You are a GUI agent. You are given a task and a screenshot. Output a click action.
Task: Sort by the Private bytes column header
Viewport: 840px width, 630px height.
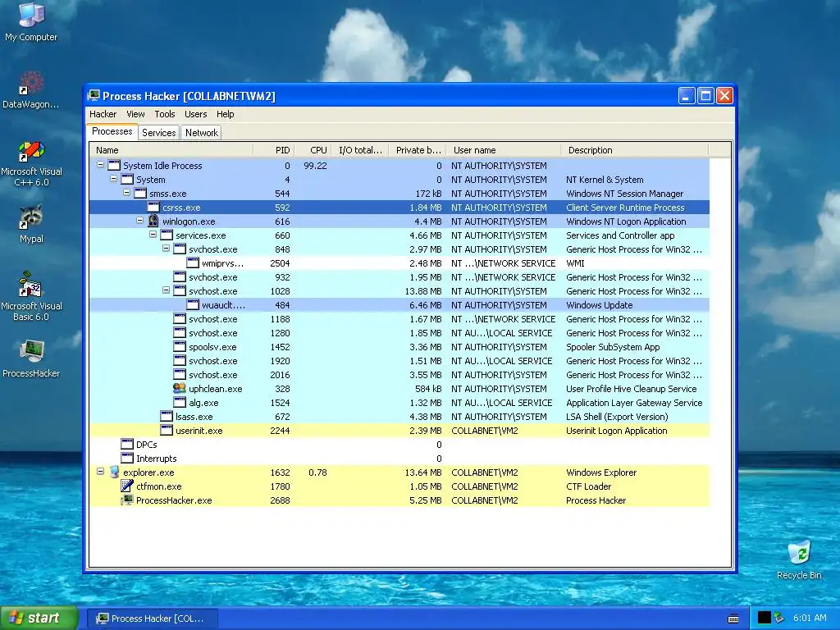(x=418, y=150)
